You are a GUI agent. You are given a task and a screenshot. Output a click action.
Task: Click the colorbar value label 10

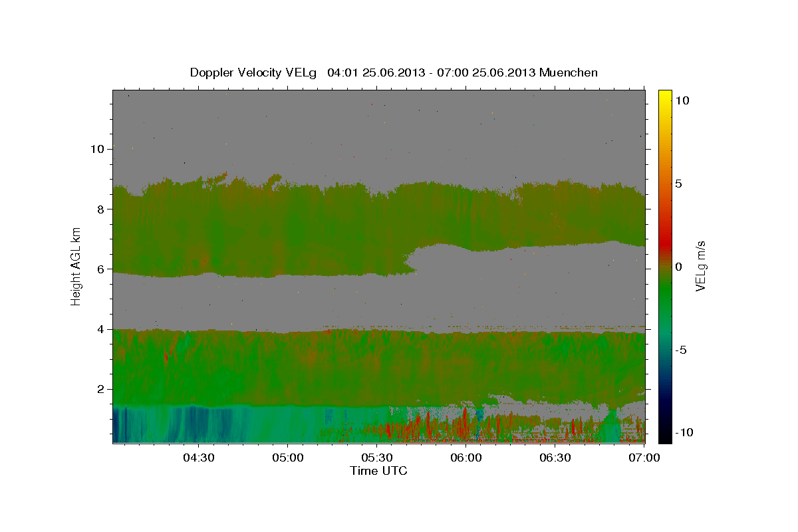coord(682,100)
